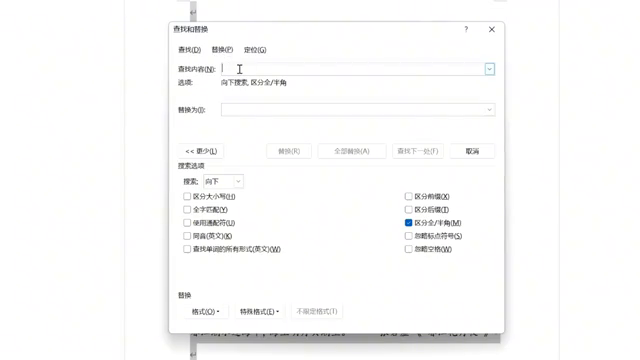
Task: Enable the 同音(英文) checkbox
Action: [187, 236]
